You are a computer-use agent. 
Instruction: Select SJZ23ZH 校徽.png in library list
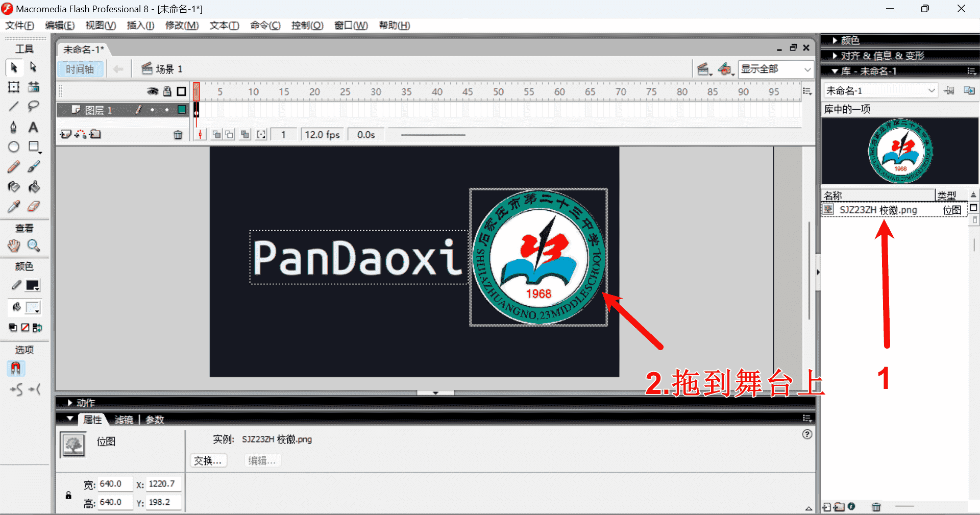[x=878, y=210]
